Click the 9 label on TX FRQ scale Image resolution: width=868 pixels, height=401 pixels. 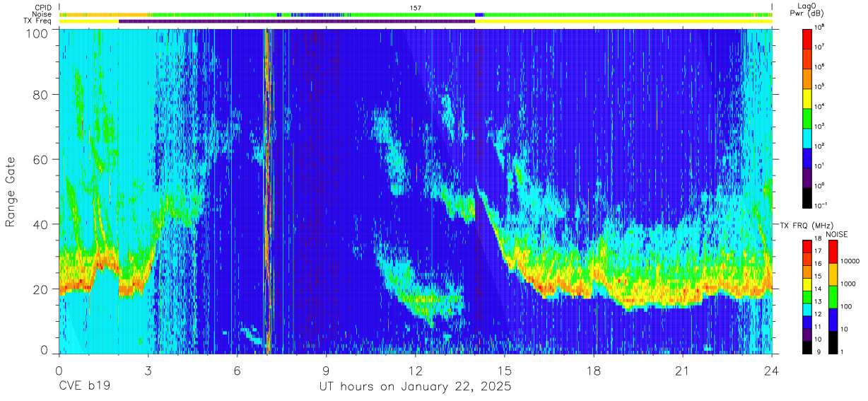[x=817, y=351]
